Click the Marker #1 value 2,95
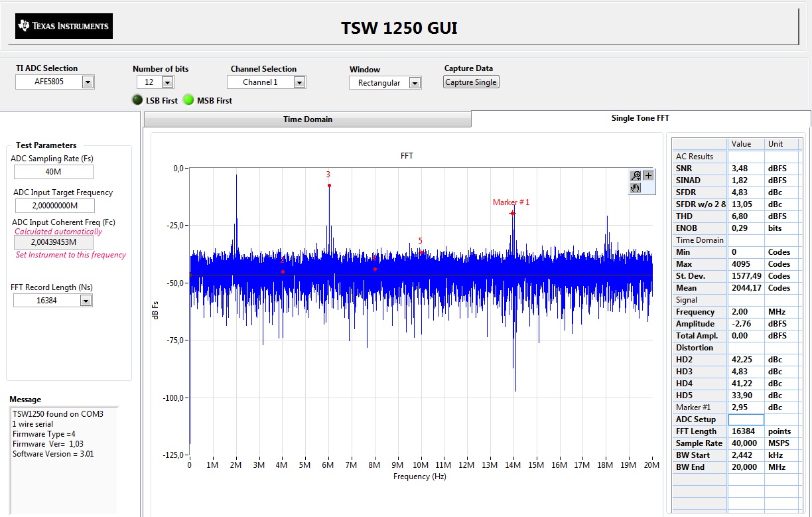The image size is (812, 517). pyautogui.click(x=740, y=407)
